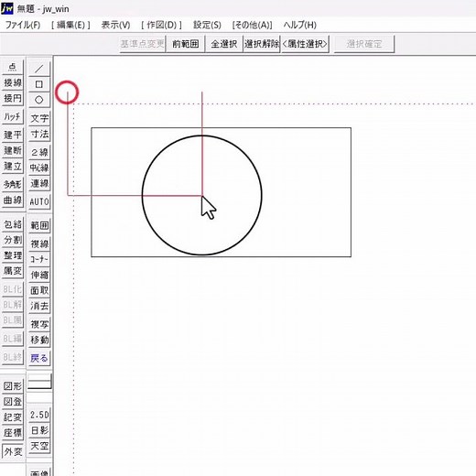Viewport: 476px width, 476px height.
Task: Select the 点 point tool
Action: pos(13,67)
